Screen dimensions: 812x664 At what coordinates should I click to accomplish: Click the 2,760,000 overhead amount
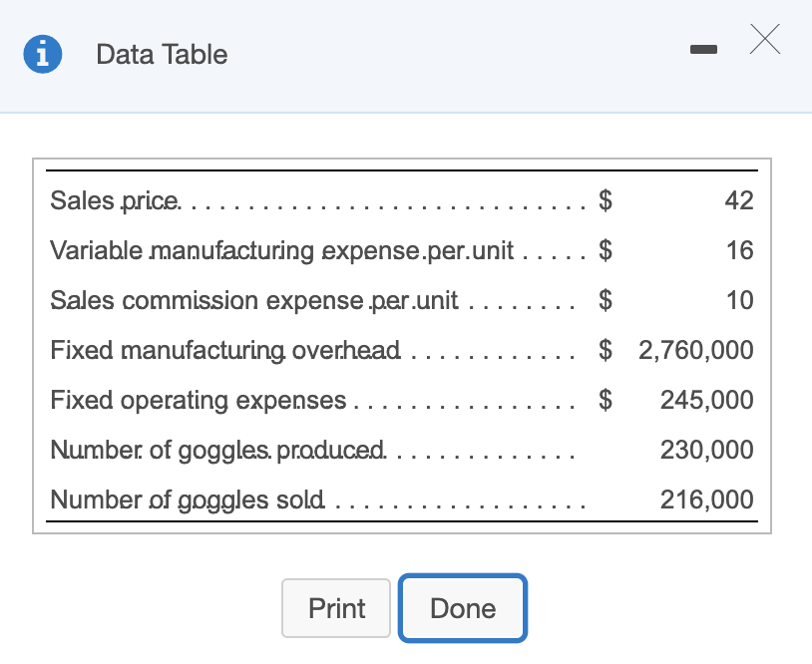pyautogui.click(x=695, y=350)
